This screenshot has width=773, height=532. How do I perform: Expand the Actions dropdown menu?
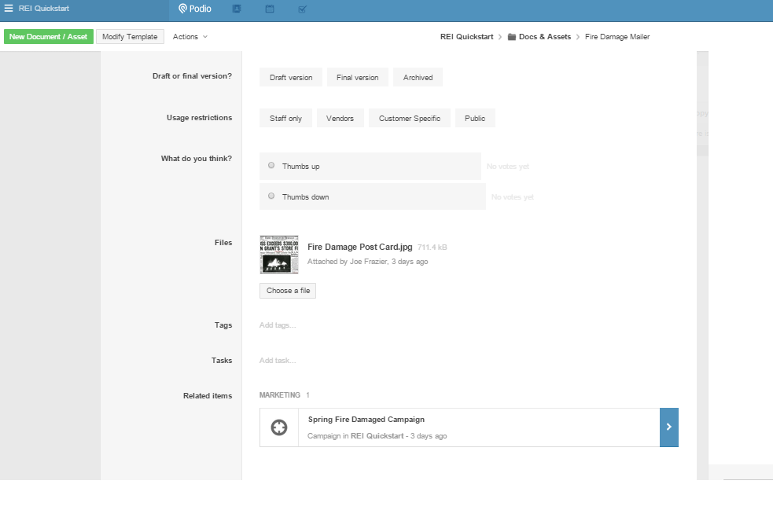point(190,37)
